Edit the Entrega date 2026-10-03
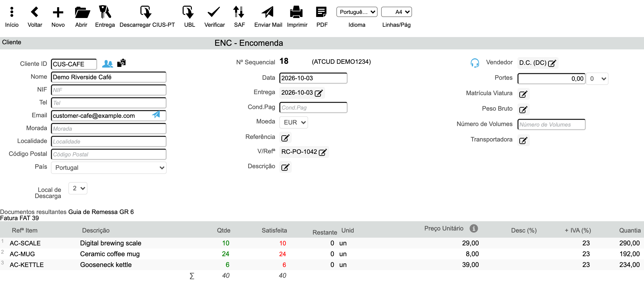This screenshot has width=644, height=285. click(319, 93)
